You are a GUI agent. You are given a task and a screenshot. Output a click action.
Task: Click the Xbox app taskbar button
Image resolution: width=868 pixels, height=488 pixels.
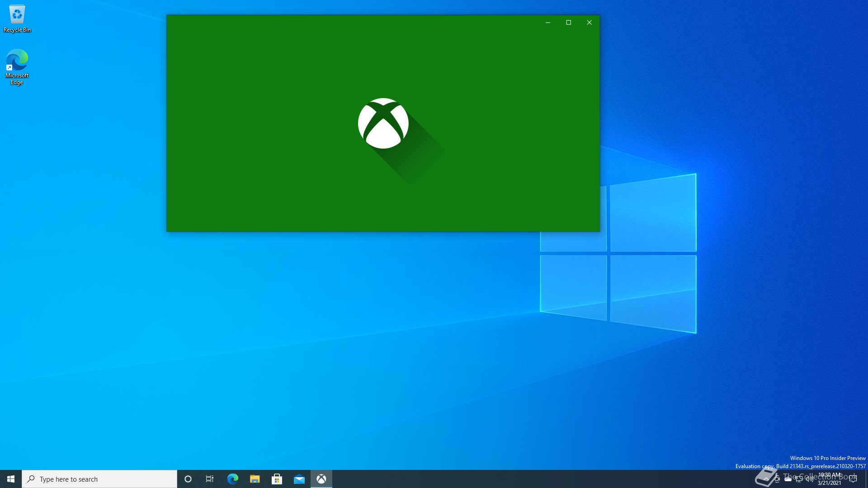[321, 479]
